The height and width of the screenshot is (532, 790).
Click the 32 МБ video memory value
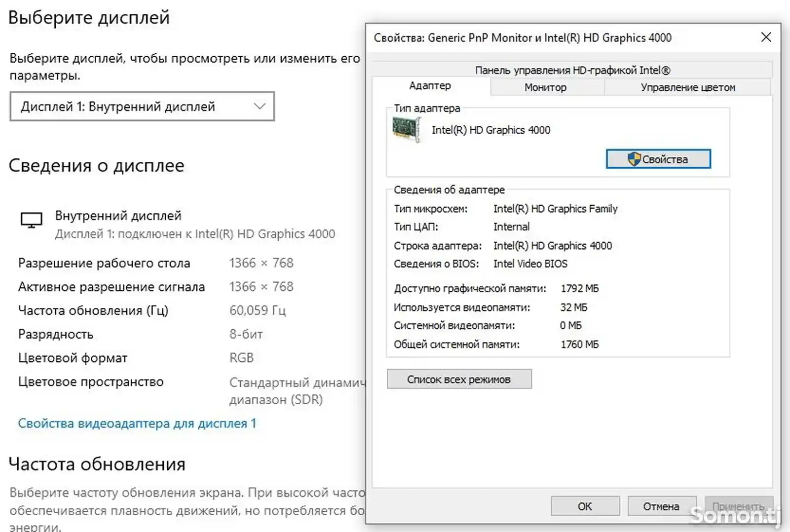click(573, 307)
